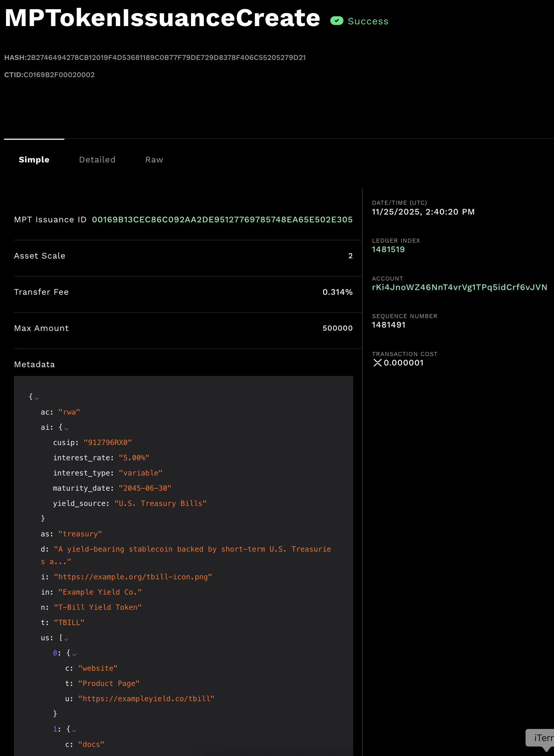Collapse the root metadata JSON object
The width and height of the screenshot is (554, 756).
[x=37, y=398]
